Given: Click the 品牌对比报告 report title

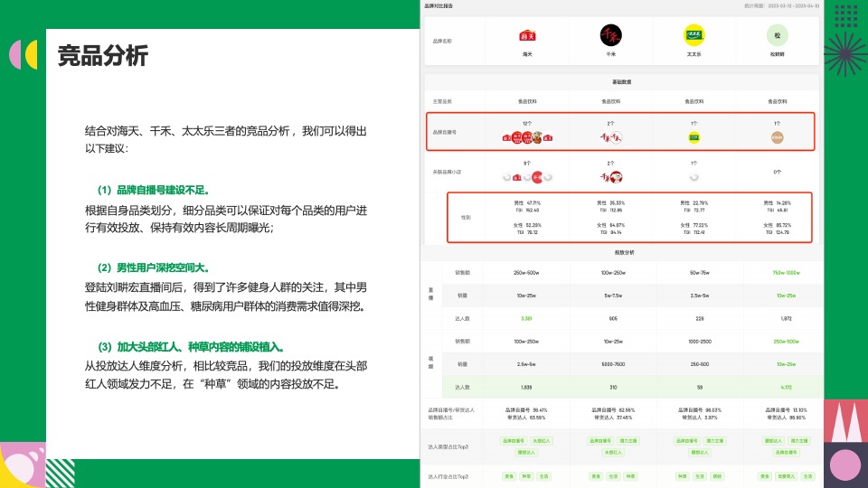Looking at the screenshot, I should 439,6.
